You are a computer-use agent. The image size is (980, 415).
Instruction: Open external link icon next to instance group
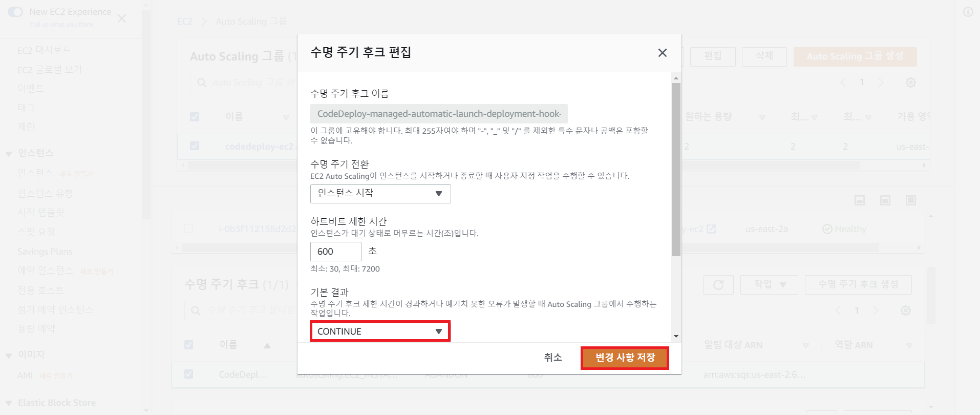coord(711,229)
